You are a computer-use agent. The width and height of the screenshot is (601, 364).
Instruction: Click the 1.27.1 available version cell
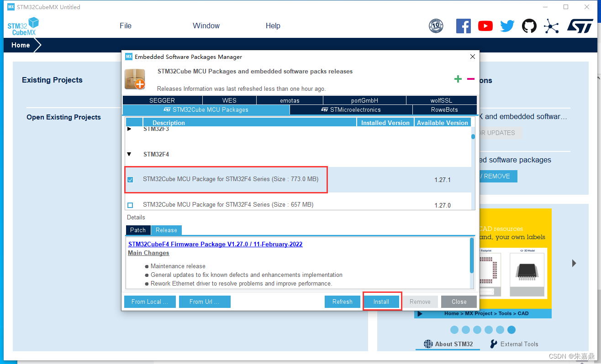[x=443, y=180]
